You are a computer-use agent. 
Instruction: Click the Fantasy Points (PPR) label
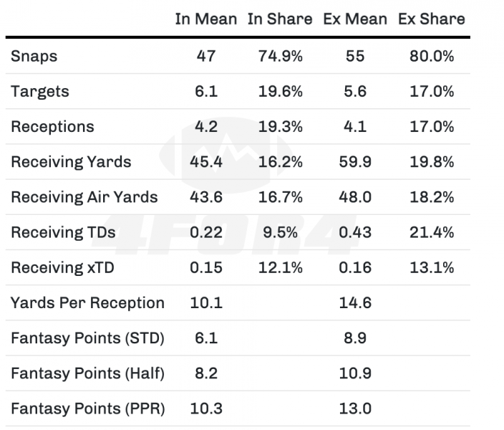point(87,408)
